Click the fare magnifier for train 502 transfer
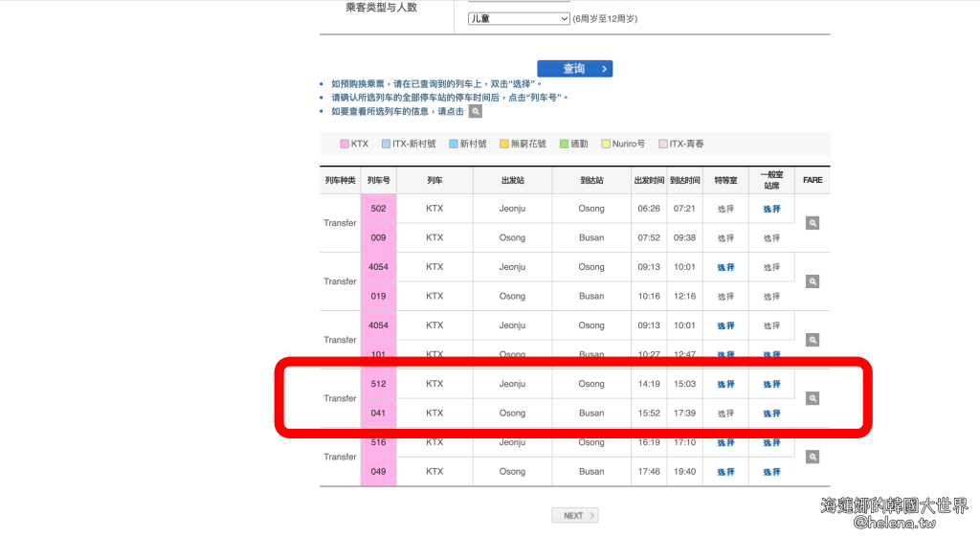The height and width of the screenshot is (537, 980). click(x=812, y=223)
